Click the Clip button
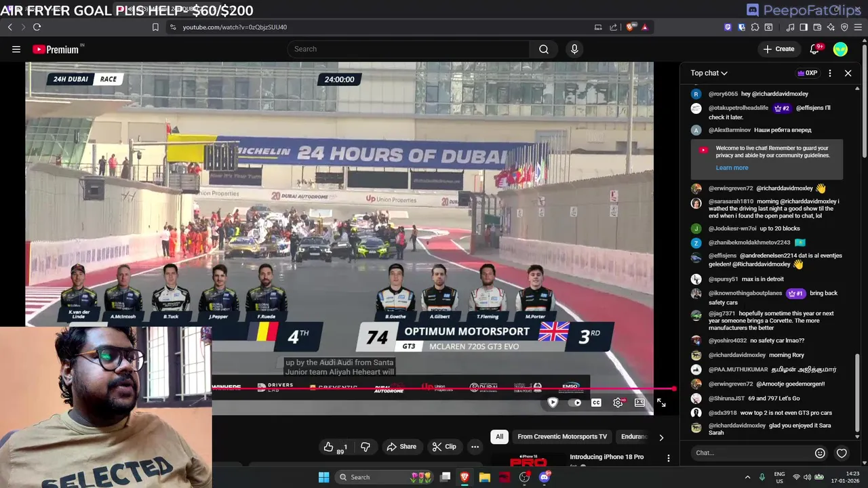 point(444,447)
